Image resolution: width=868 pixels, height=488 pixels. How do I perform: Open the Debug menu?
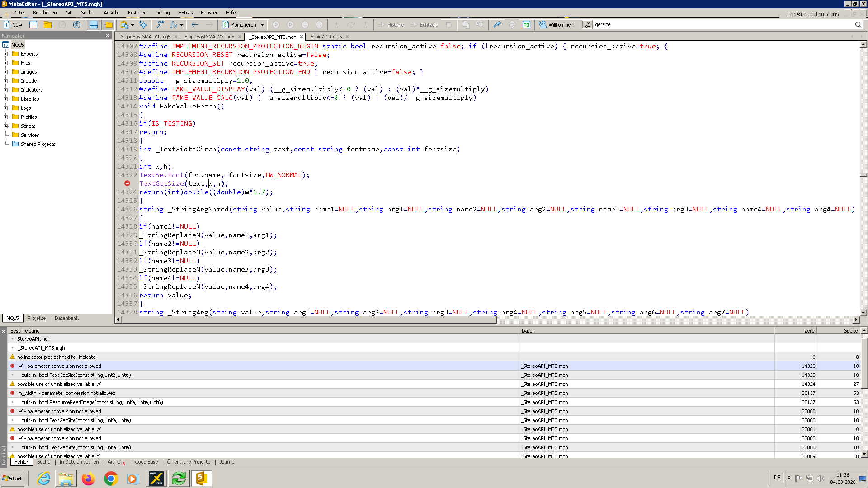pos(162,13)
